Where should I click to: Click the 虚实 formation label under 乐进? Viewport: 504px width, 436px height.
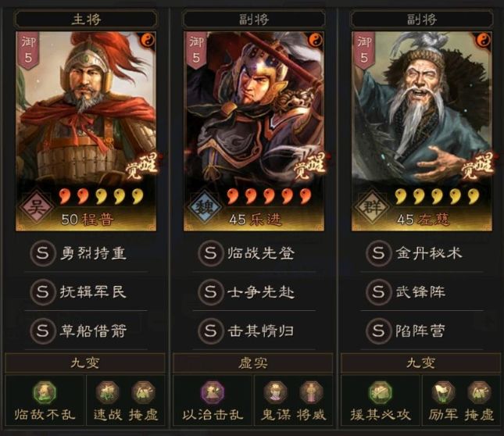click(x=253, y=363)
